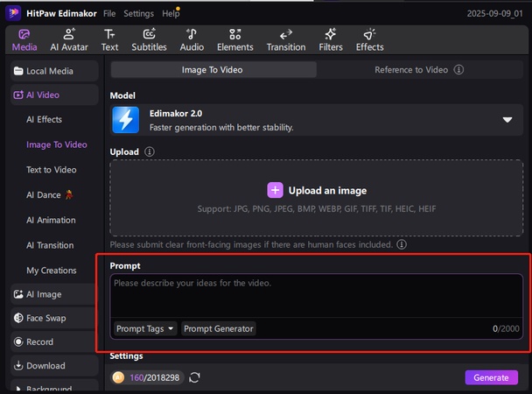Image resolution: width=532 pixels, height=394 pixels.
Task: Click the Edimakor 2.0 lightning model icon
Action: pyautogui.click(x=125, y=120)
